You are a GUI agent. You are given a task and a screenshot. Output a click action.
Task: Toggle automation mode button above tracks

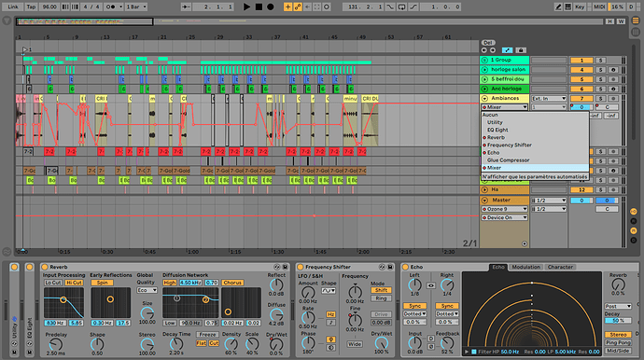coord(507,50)
